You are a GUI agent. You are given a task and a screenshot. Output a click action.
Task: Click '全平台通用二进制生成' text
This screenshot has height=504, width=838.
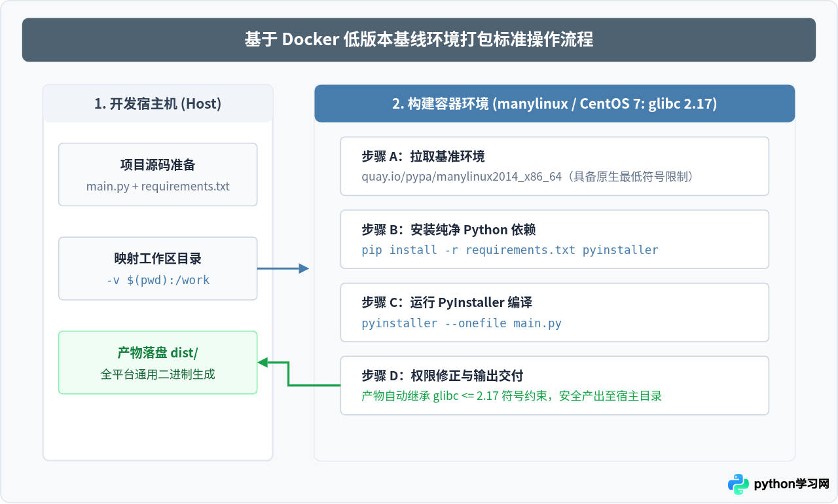[158, 374]
